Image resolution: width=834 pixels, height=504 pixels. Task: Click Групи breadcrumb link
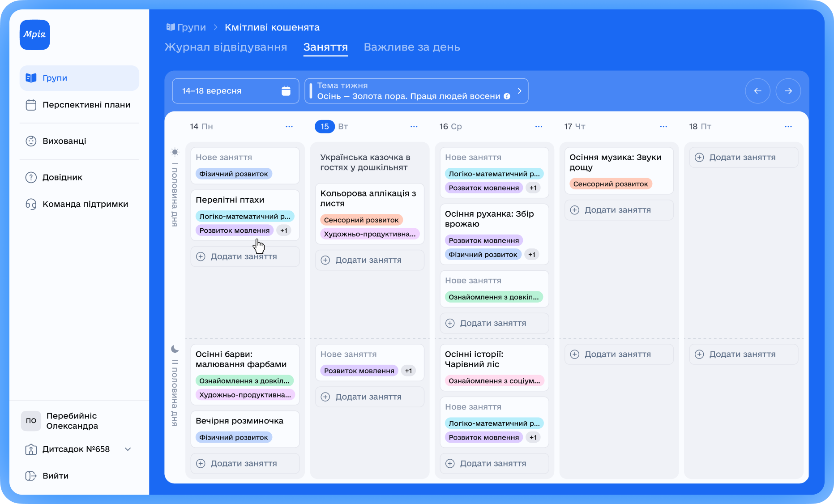(191, 27)
